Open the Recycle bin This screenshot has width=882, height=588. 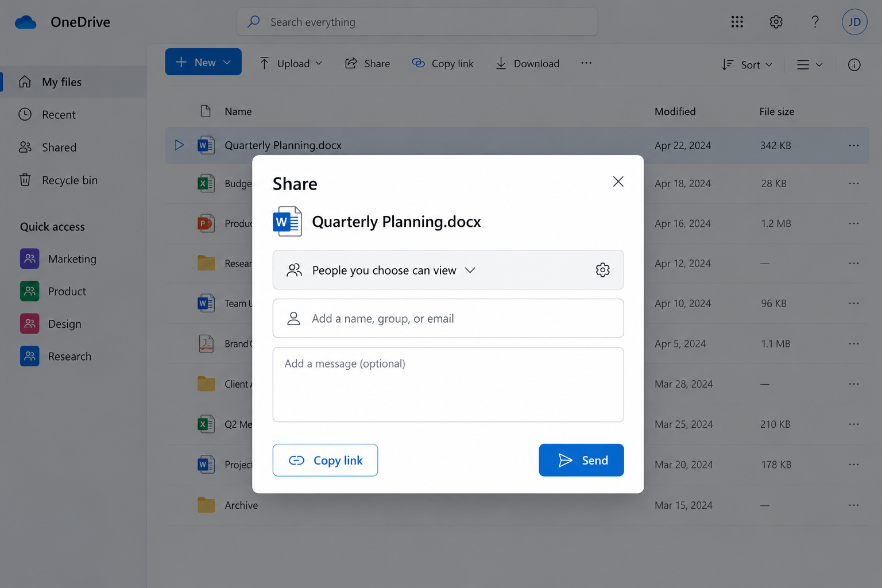pyautogui.click(x=58, y=180)
